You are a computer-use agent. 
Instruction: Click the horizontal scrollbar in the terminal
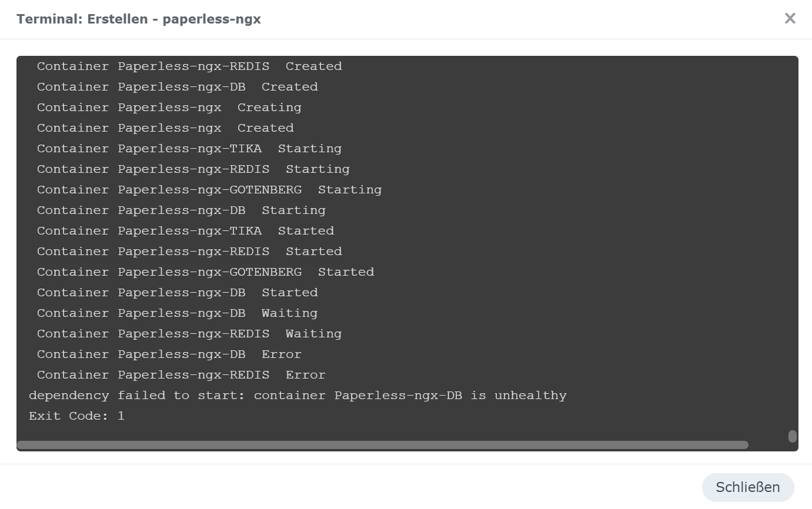(x=382, y=445)
